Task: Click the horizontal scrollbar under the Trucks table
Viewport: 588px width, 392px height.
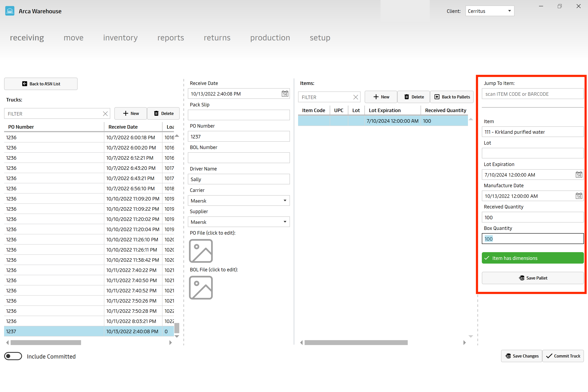Action: [46, 343]
